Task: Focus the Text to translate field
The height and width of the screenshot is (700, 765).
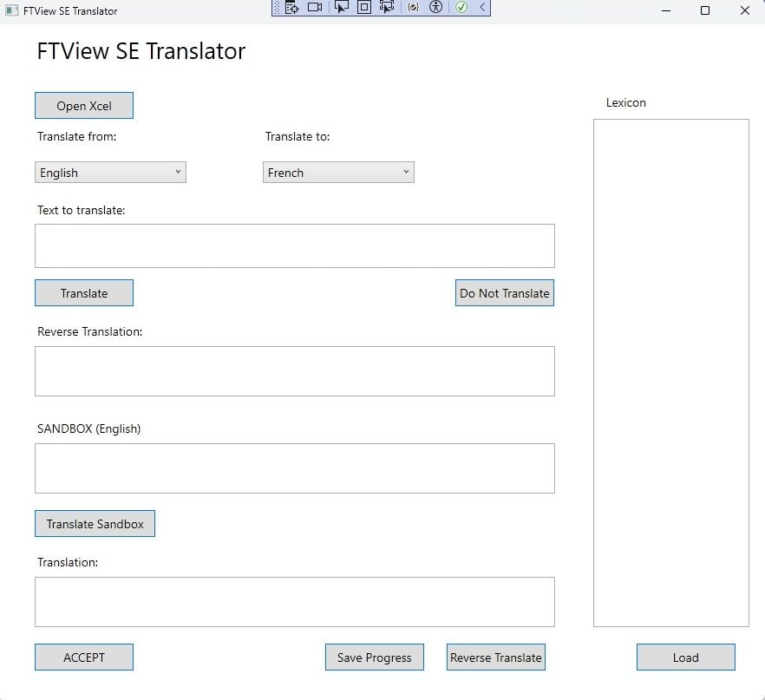Action: coord(295,245)
